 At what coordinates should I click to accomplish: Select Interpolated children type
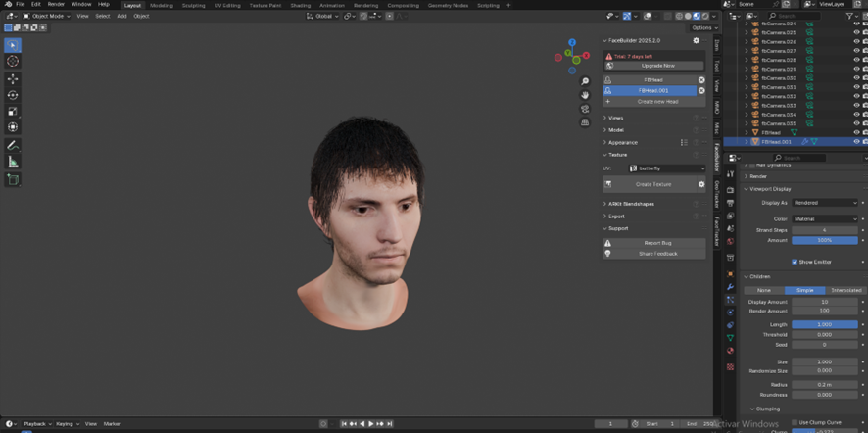[x=845, y=290]
